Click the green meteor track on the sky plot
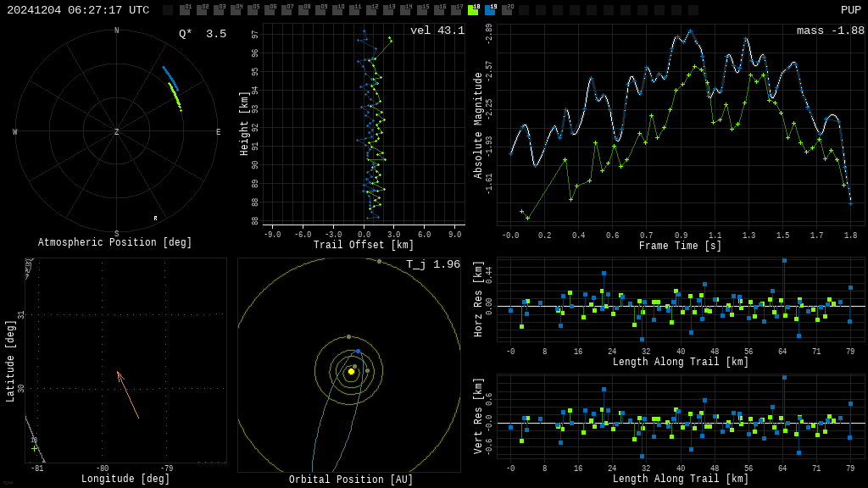Screen dimensions: 868x488 [175, 97]
